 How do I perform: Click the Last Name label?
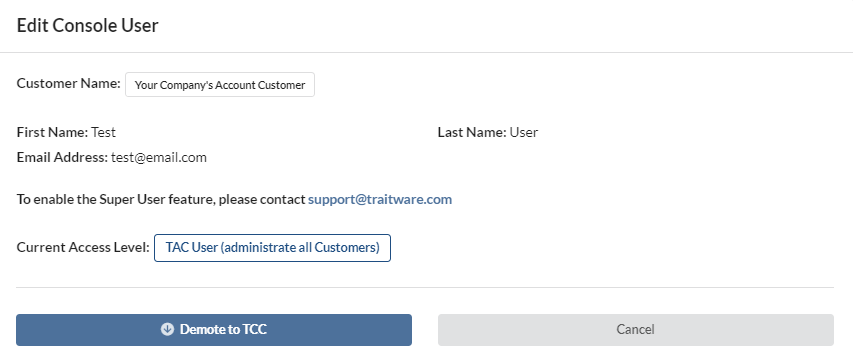point(472,132)
